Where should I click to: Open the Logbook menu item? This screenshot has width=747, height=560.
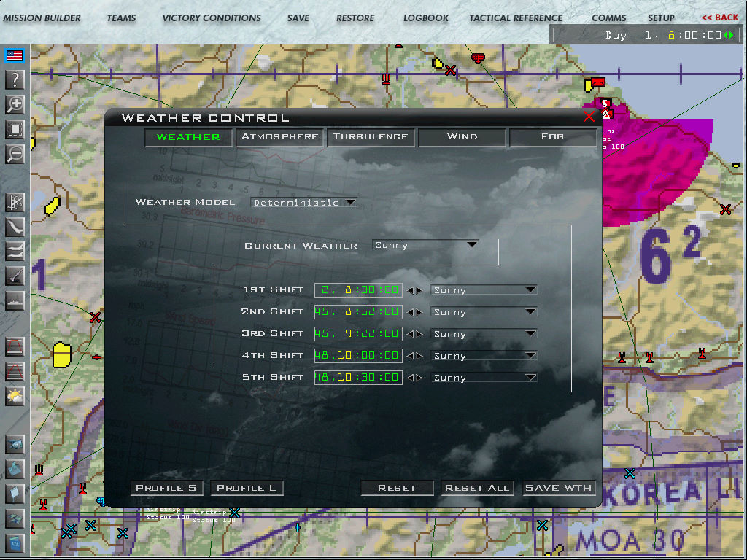(x=426, y=18)
